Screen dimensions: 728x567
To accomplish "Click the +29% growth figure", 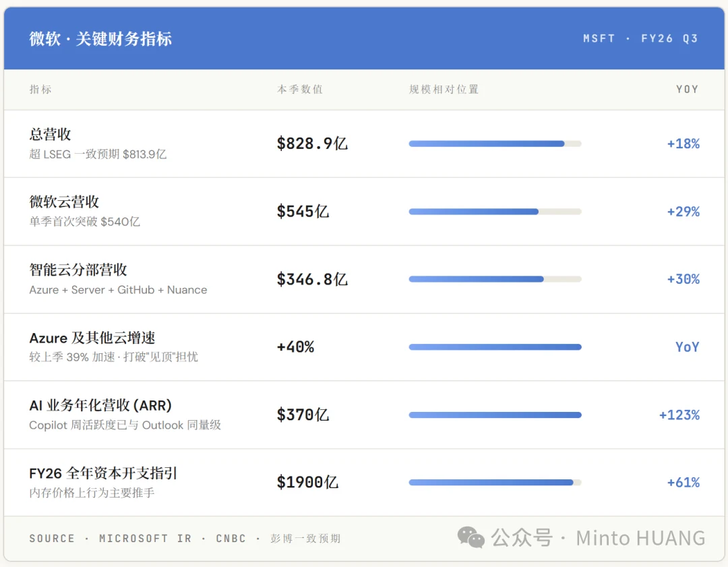I will click(x=684, y=212).
